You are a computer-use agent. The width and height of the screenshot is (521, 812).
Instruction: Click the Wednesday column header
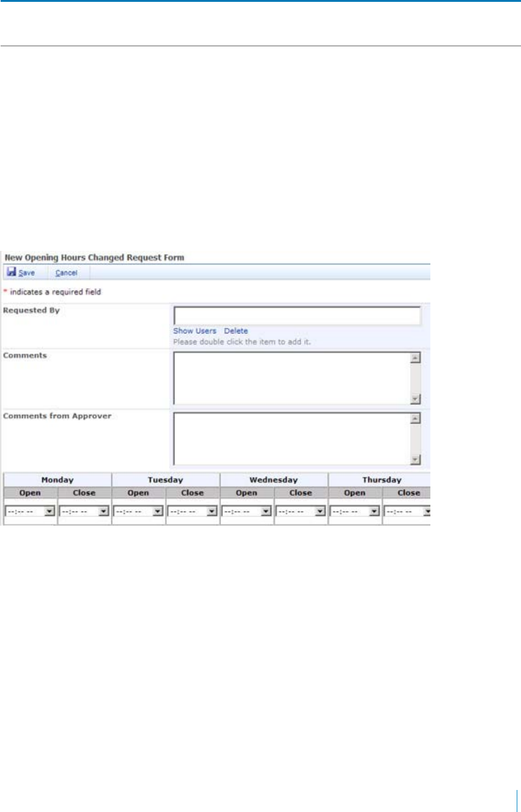(274, 480)
